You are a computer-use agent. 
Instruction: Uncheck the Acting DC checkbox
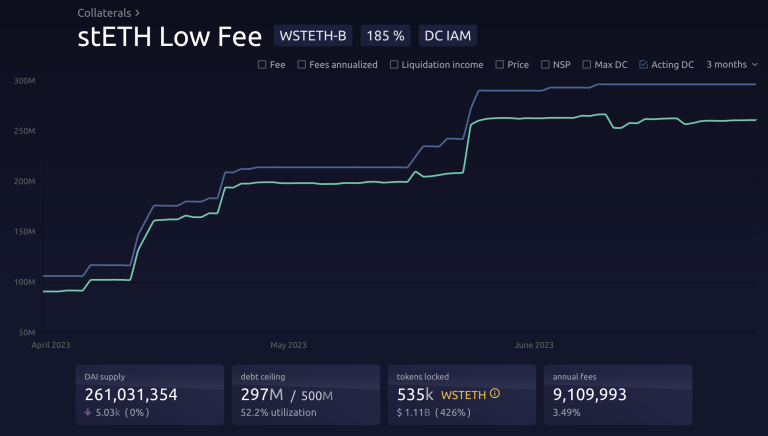[x=644, y=65]
